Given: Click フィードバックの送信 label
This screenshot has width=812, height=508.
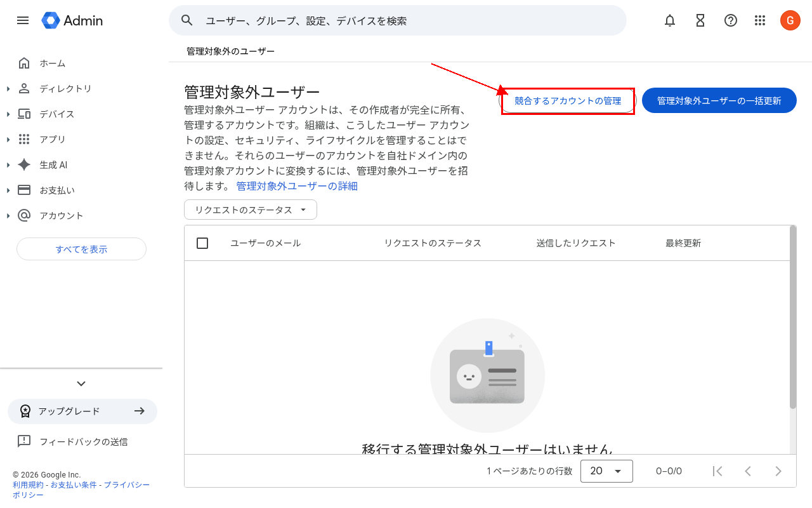Looking at the screenshot, I should [x=84, y=441].
